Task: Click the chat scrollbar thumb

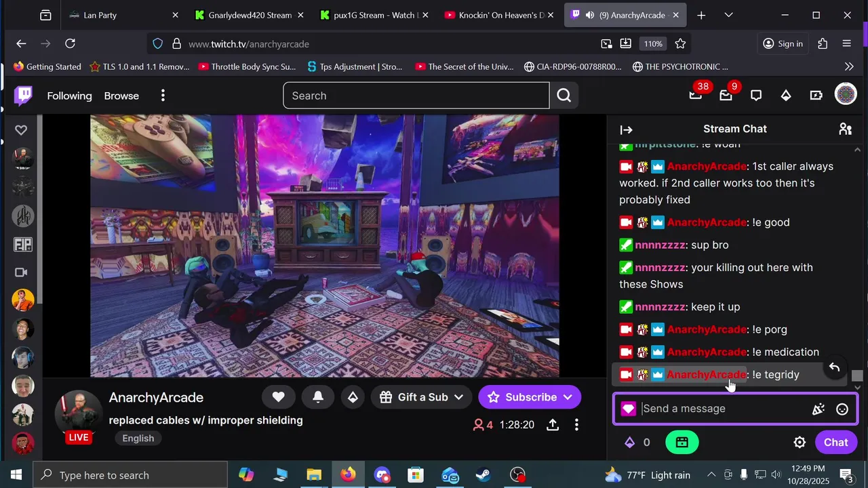Action: point(857,376)
